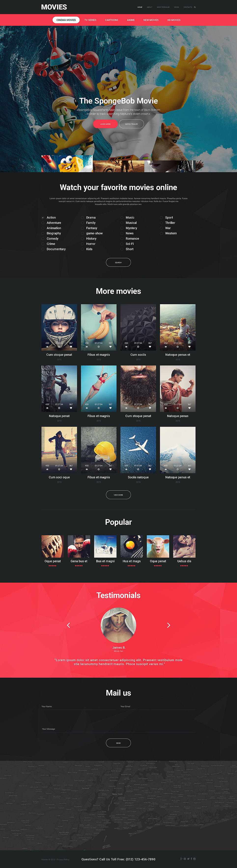This screenshot has width=237, height=868.
Task: Show the next testimonial with right arrow
Action: click(168, 625)
